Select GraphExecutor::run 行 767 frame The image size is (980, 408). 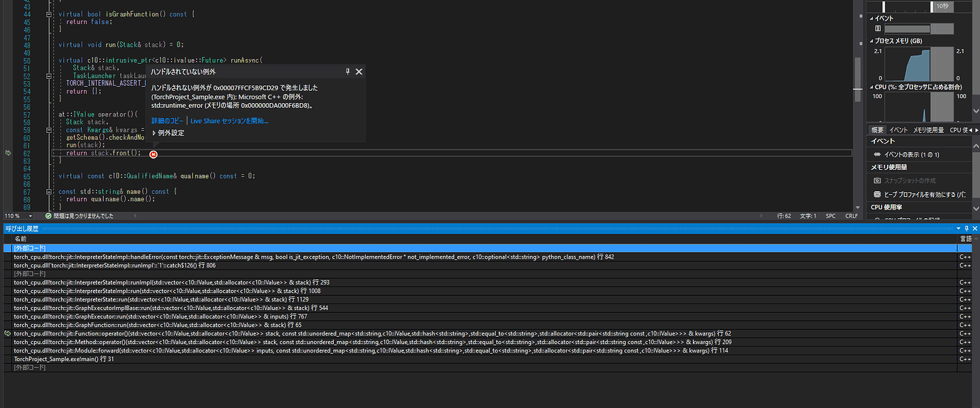[487, 316]
